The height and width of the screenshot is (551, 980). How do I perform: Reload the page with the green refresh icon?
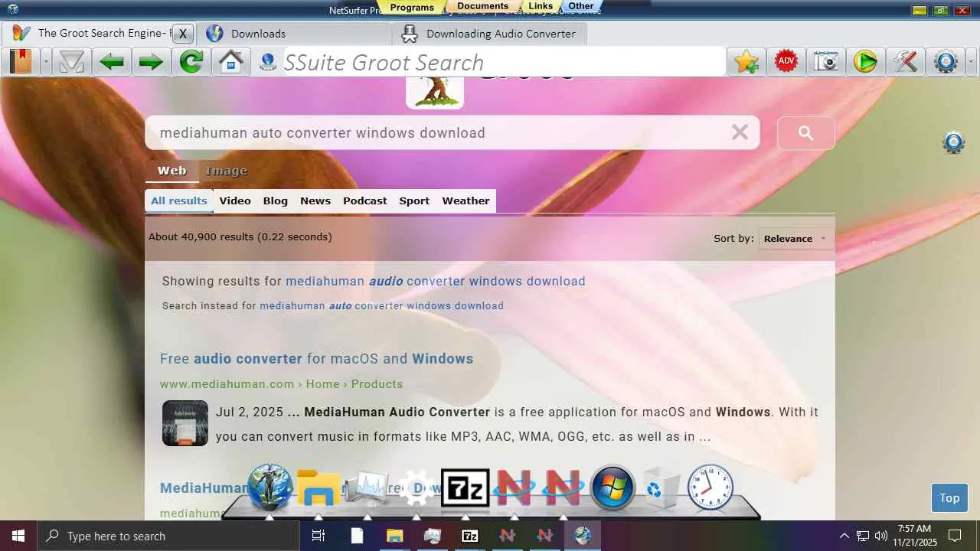pos(191,62)
